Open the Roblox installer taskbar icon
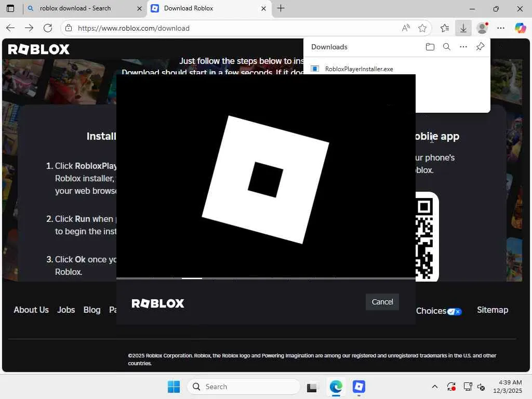This screenshot has height=399, width=532. [358, 387]
